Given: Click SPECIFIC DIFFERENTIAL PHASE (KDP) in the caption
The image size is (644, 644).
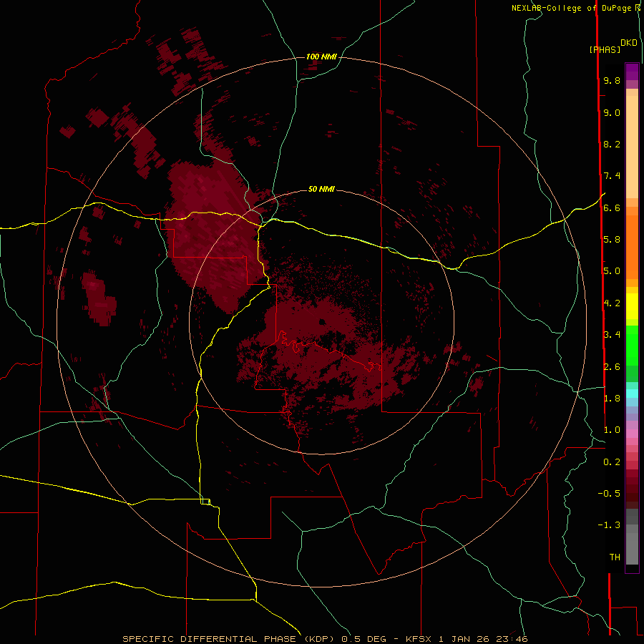Looking at the screenshot, I should pos(229,639).
